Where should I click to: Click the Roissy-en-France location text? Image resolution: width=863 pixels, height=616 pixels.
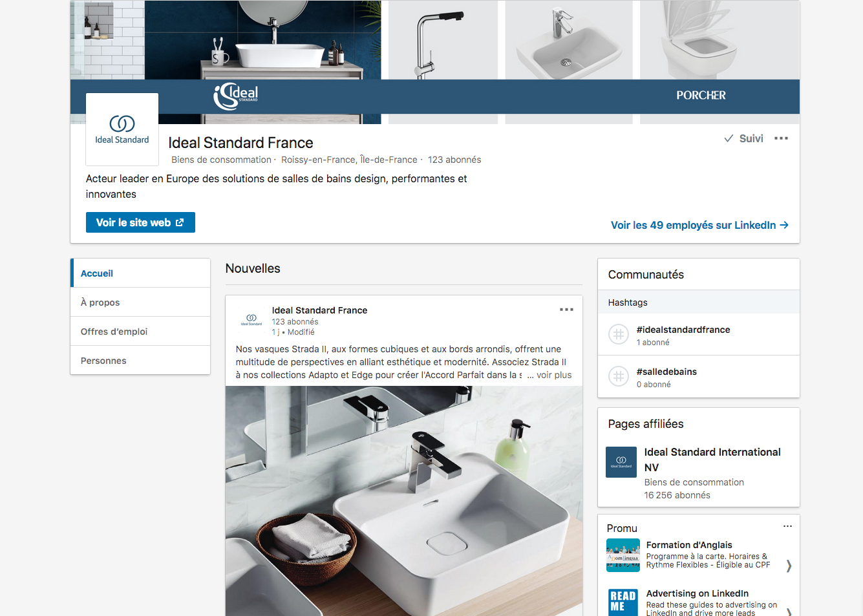point(349,160)
